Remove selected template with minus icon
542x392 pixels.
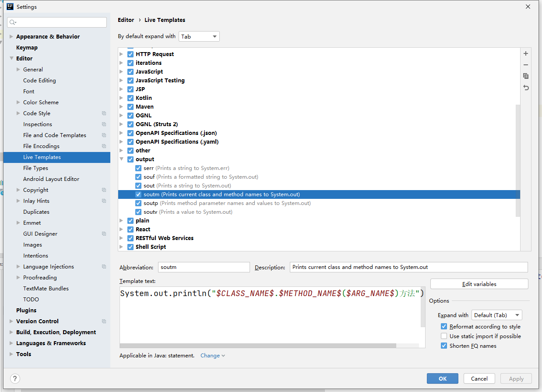tap(526, 65)
